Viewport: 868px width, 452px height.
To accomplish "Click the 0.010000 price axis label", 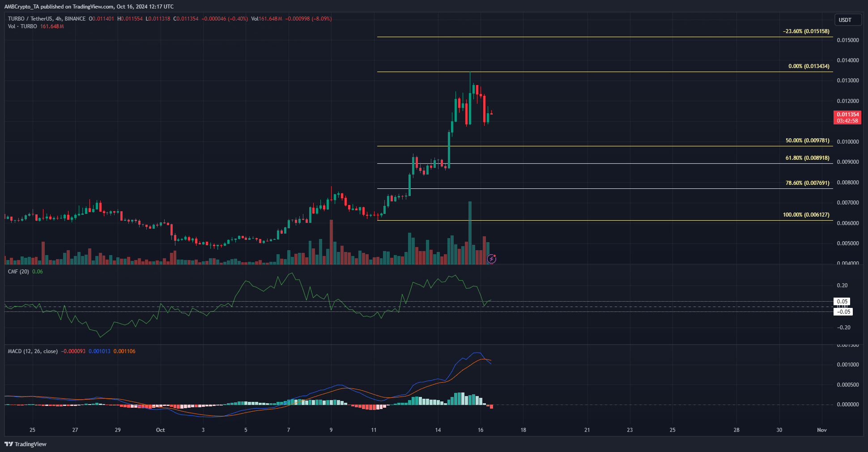I will (x=848, y=142).
